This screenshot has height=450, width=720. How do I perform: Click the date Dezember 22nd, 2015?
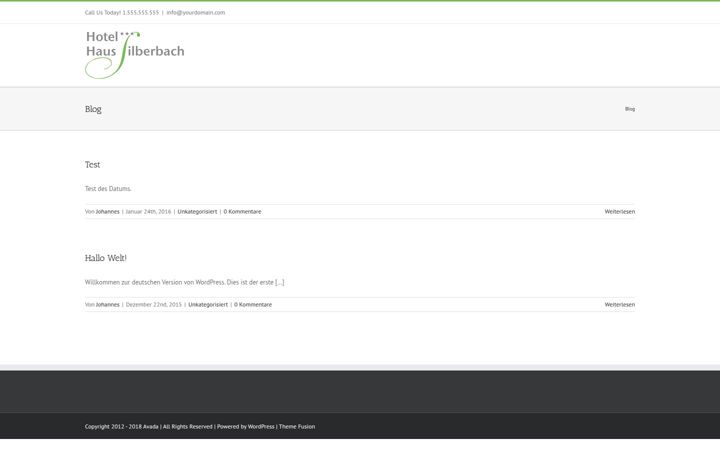pos(154,304)
